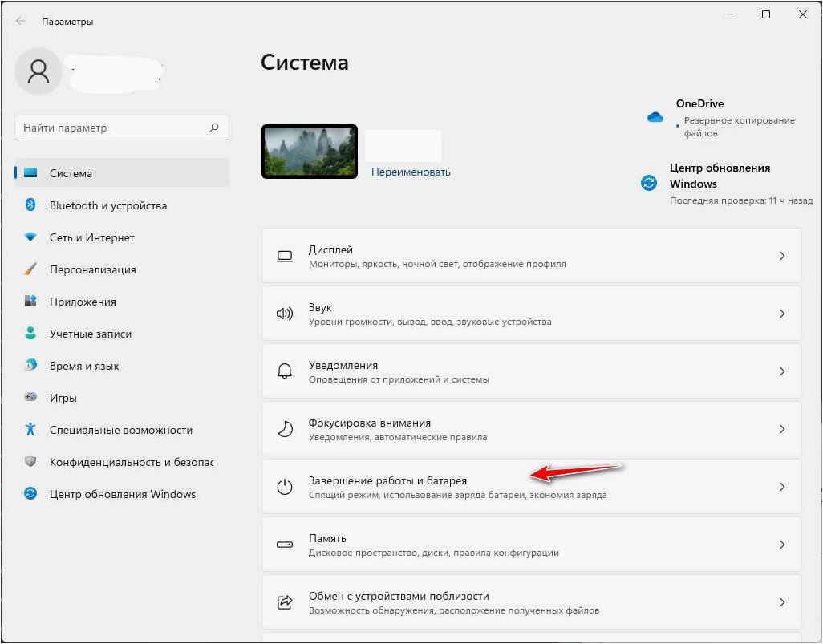Image resolution: width=823 pixels, height=644 pixels.
Task: Click the power icon beside Завершение работы и батарея
Action: 285,487
